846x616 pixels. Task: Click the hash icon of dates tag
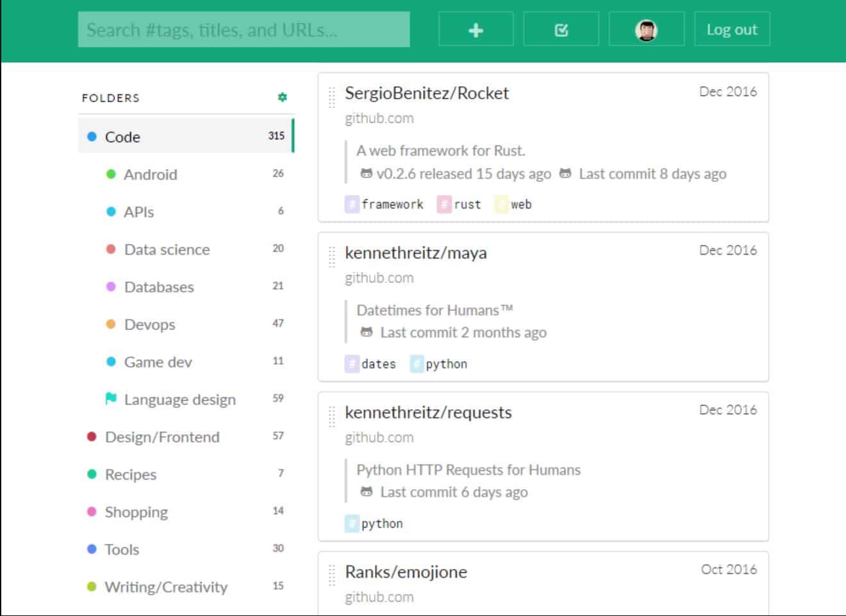click(352, 363)
